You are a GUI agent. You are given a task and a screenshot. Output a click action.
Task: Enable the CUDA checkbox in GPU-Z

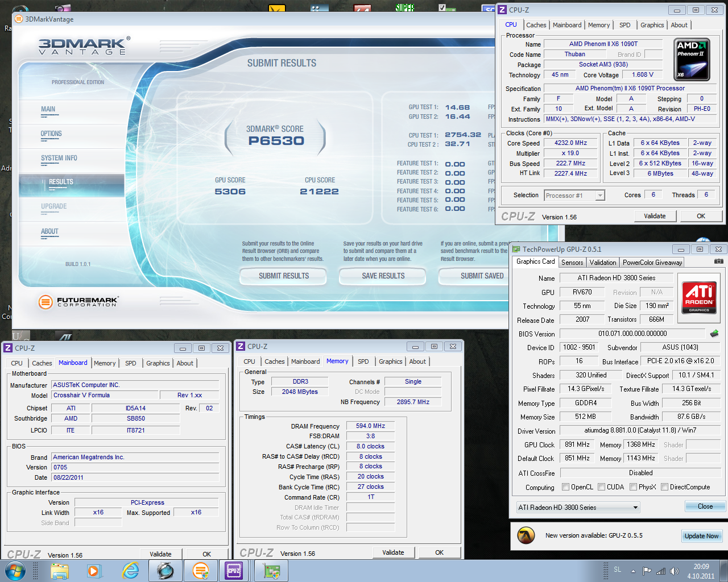pos(601,487)
